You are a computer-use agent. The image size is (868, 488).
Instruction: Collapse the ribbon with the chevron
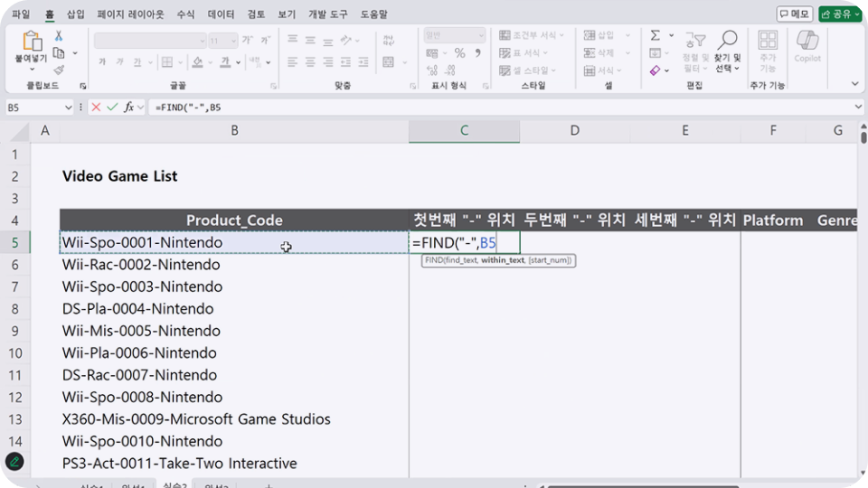[x=854, y=84]
